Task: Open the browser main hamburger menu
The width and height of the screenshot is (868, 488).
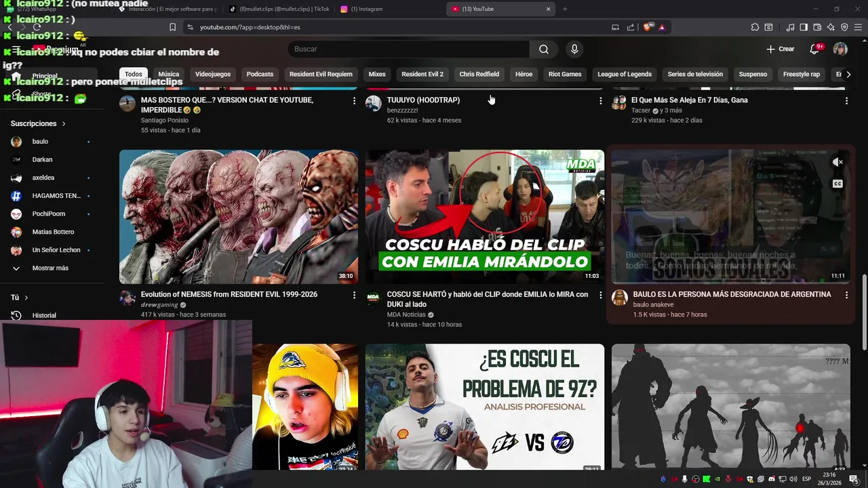Action: tap(858, 27)
